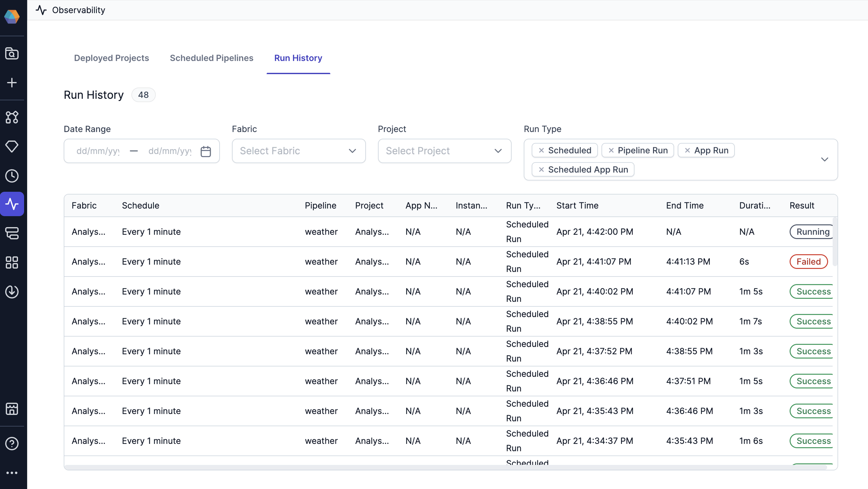Click the 48 run count badge
868x489 pixels.
(143, 95)
